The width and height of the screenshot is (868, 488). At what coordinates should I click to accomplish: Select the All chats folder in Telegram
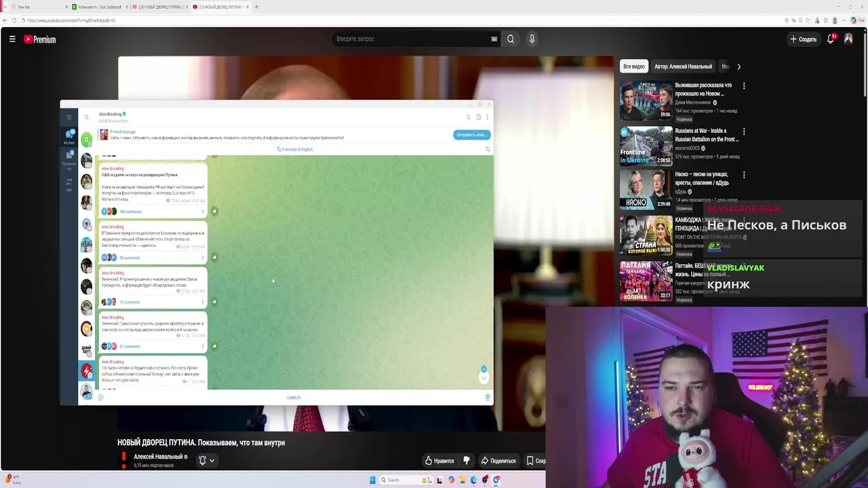[x=69, y=136]
